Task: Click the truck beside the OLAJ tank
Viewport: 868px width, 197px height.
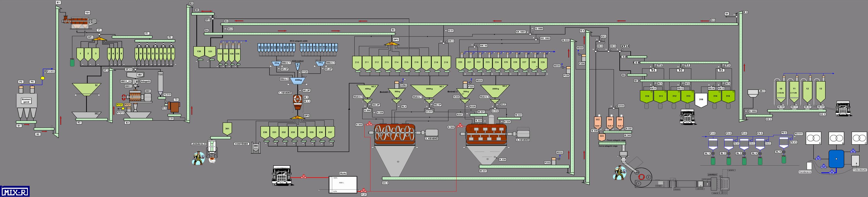Action: pos(282,175)
